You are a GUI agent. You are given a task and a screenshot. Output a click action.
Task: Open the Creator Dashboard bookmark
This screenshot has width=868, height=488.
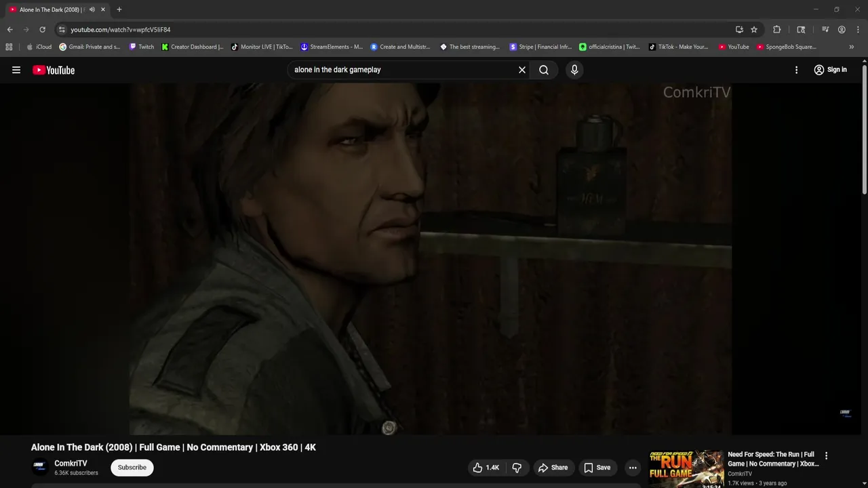193,47
